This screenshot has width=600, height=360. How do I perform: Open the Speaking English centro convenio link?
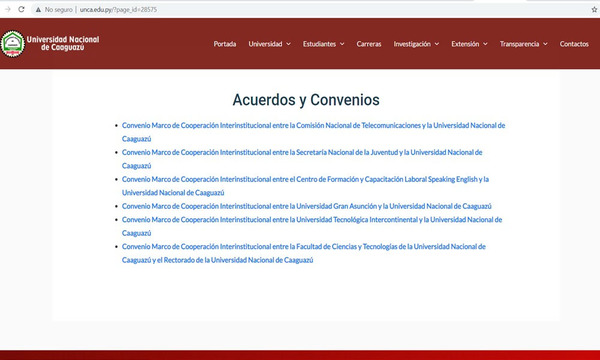tap(305, 186)
